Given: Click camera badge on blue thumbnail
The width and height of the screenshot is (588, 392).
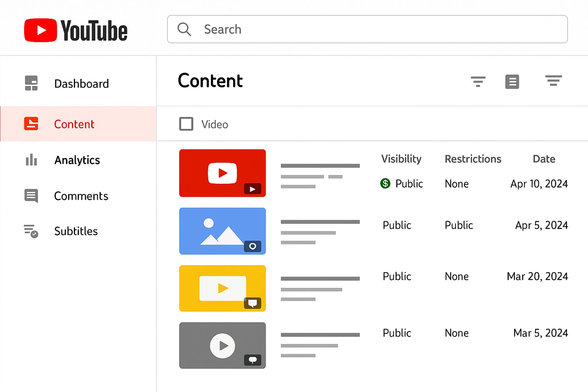Looking at the screenshot, I should [252, 246].
